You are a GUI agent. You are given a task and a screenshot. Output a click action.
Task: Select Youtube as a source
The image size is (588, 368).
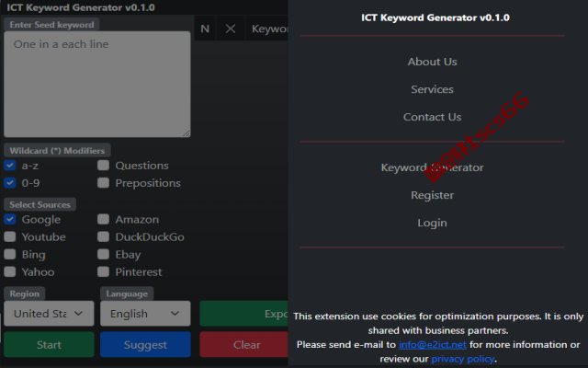pos(10,236)
